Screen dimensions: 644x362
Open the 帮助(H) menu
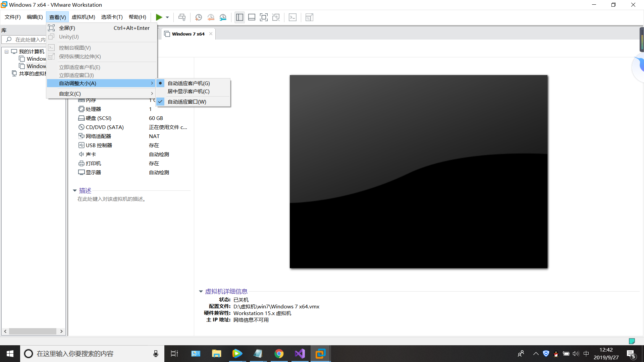point(137,17)
